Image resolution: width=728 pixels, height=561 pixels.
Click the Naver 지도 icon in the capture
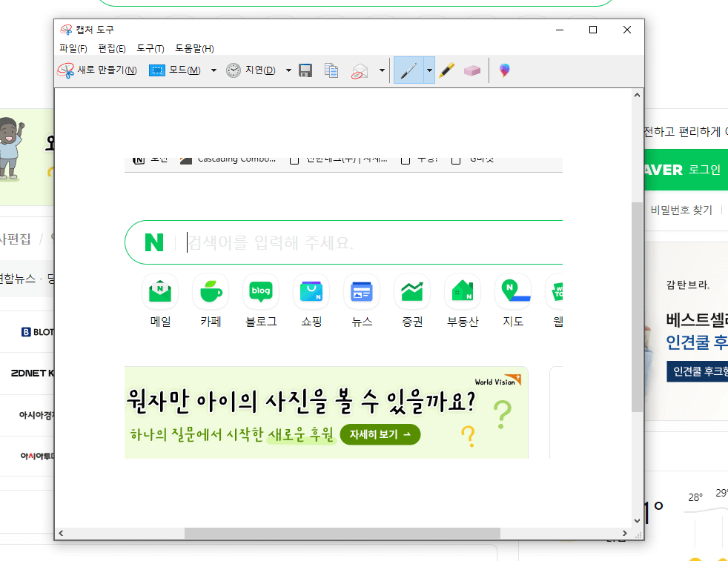(x=512, y=291)
